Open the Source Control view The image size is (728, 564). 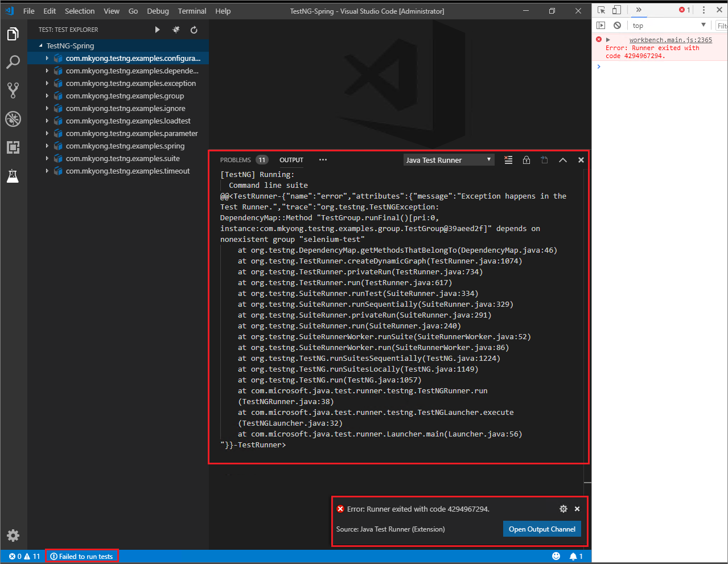(x=13, y=90)
